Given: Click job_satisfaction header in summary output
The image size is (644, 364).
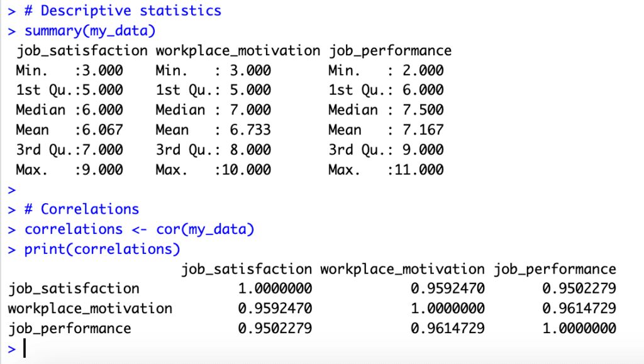Looking at the screenshot, I should 82,50.
